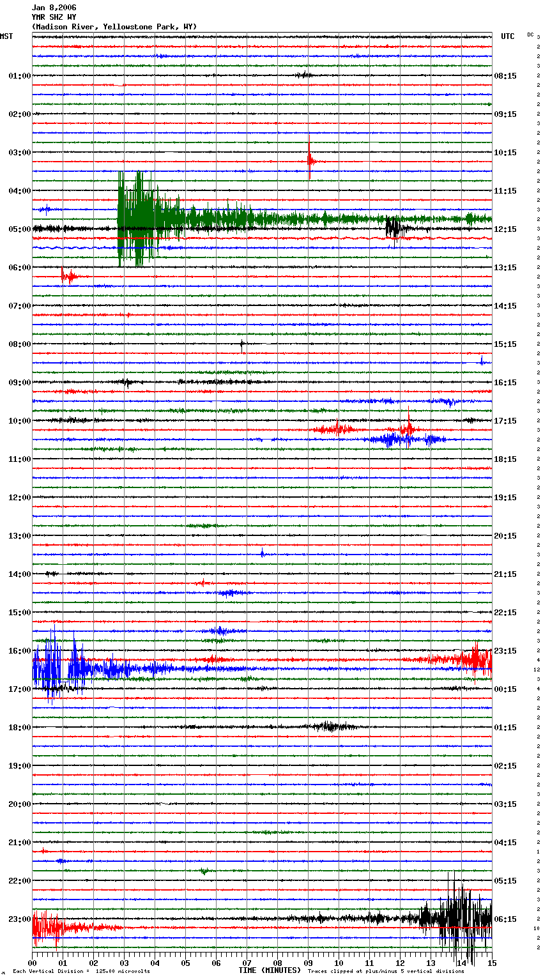Select the "02:00" MST row label
Image resolution: width=543 pixels, height=980 pixels.
tap(20, 114)
